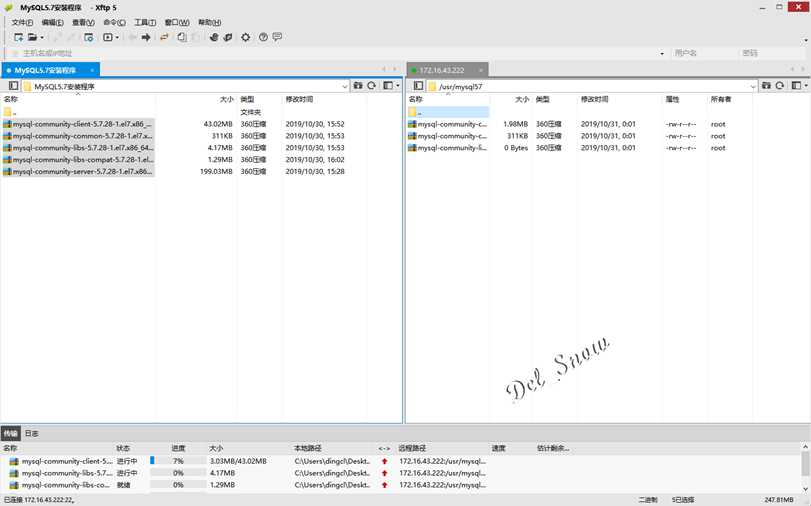Open the 查看(V) menu
The image size is (811, 506).
(x=83, y=22)
